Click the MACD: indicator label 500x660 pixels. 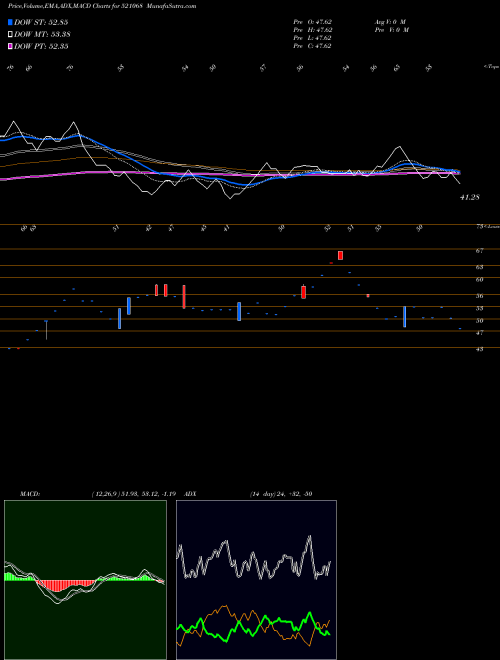[29, 494]
